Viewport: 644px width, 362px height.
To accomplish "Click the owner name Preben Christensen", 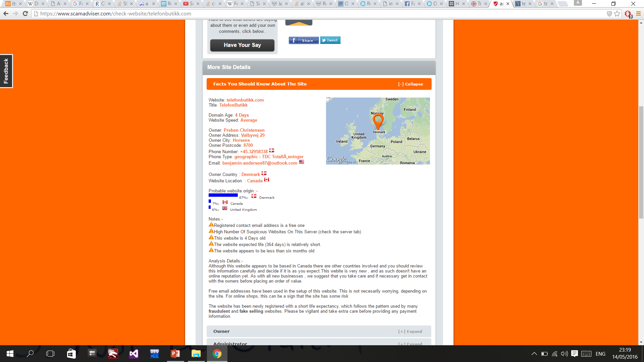I will (x=244, y=130).
